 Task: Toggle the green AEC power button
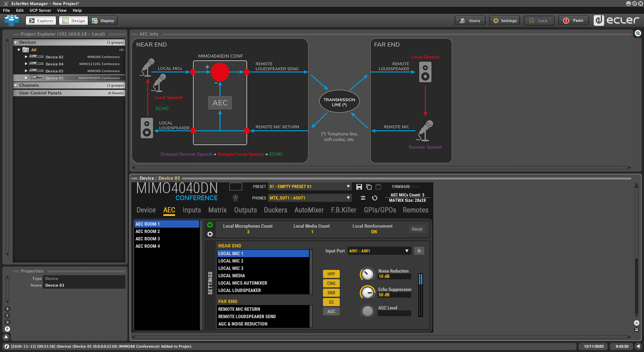point(210,225)
